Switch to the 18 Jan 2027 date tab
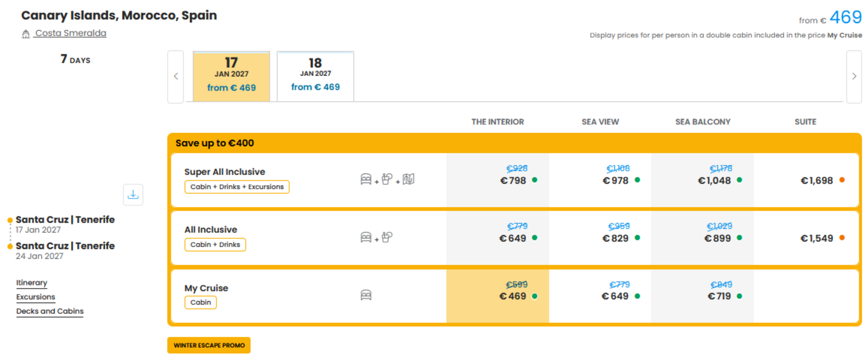This screenshot has width=868, height=364. pyautogui.click(x=315, y=76)
